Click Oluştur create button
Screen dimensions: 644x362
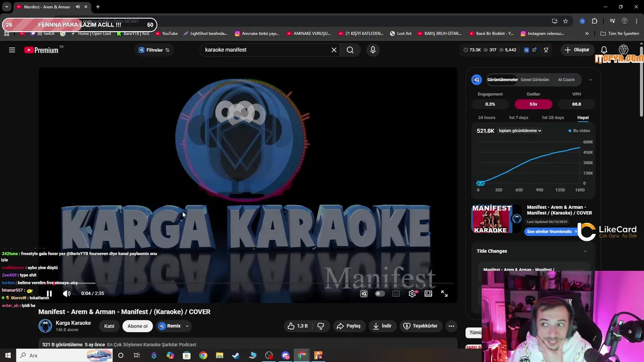(x=577, y=50)
